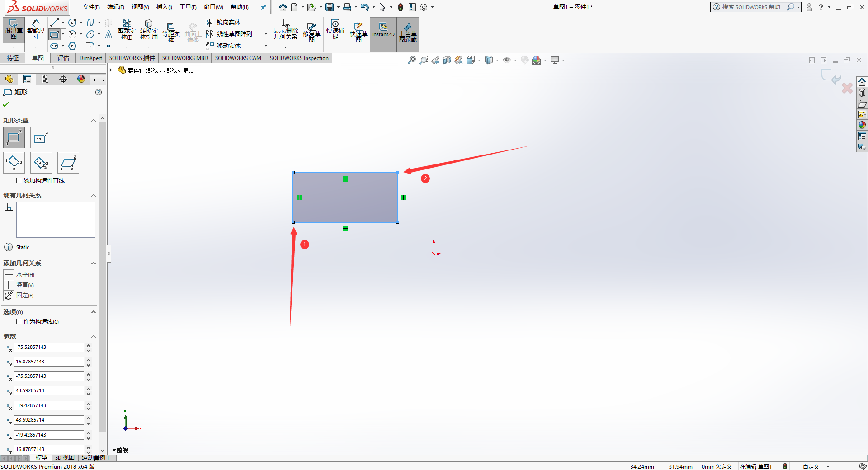868x470 pixels.
Task: Select the Spline sketch tool
Action: pos(90,23)
